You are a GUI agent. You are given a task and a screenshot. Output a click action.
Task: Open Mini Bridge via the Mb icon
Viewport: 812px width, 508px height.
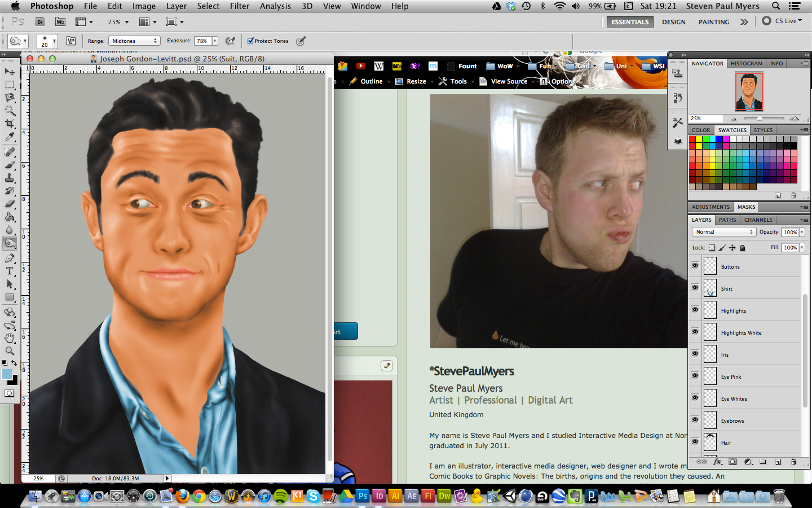[60, 22]
